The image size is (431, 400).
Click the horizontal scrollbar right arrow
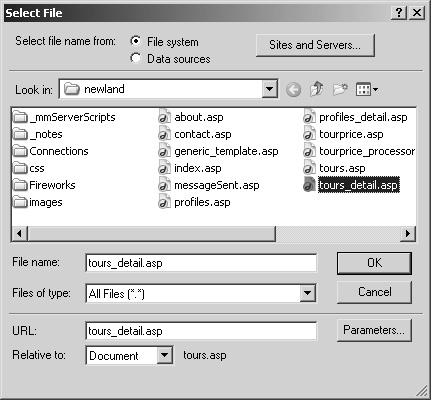tap(408, 234)
